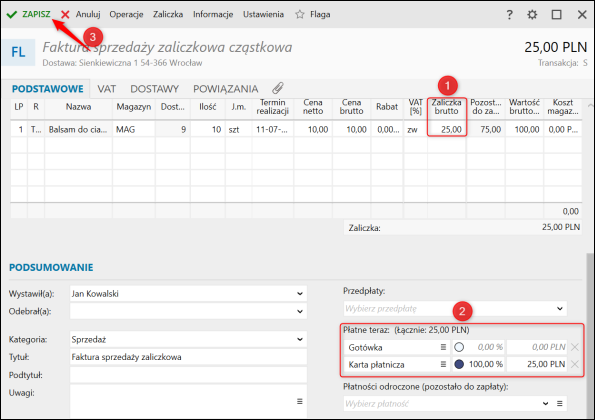
Task: Click the paperclip attachments icon
Action: coord(278,88)
